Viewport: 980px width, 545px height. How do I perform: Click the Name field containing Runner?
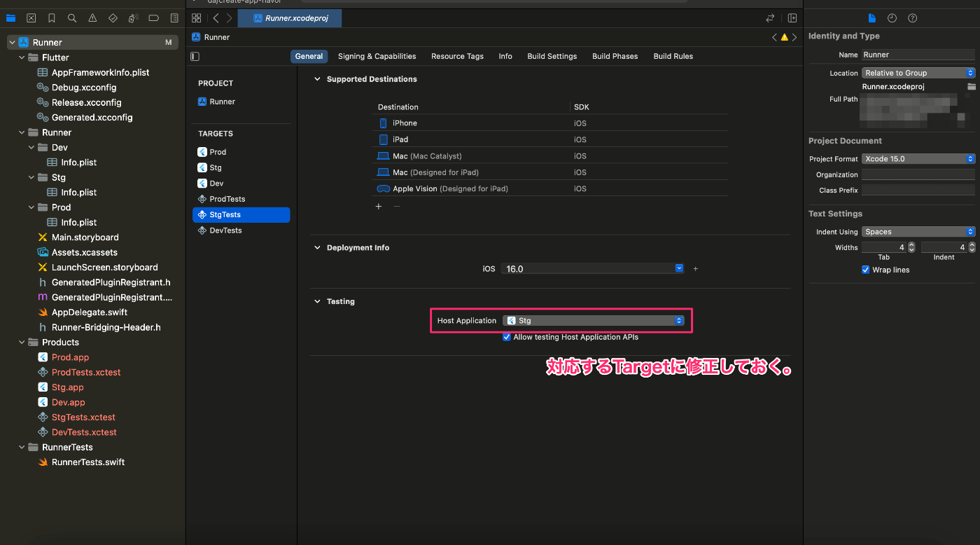[x=918, y=55]
